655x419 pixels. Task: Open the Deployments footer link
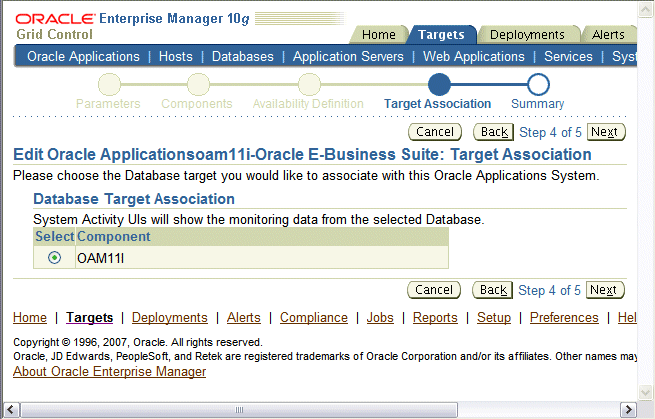[170, 317]
